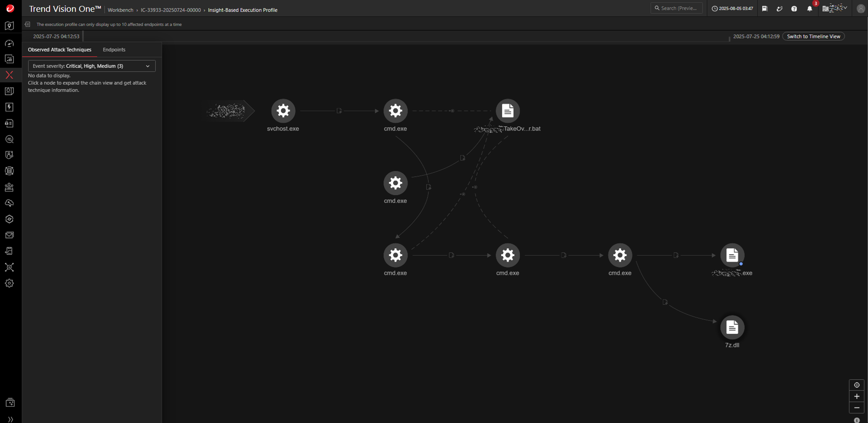
Task: Select the 7z.dll file node
Action: tap(732, 328)
